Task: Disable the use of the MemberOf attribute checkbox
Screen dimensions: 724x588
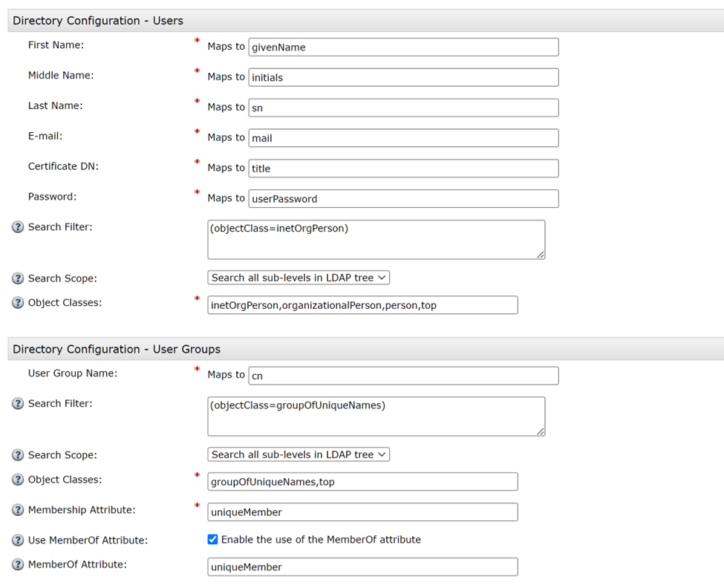Action: [213, 540]
